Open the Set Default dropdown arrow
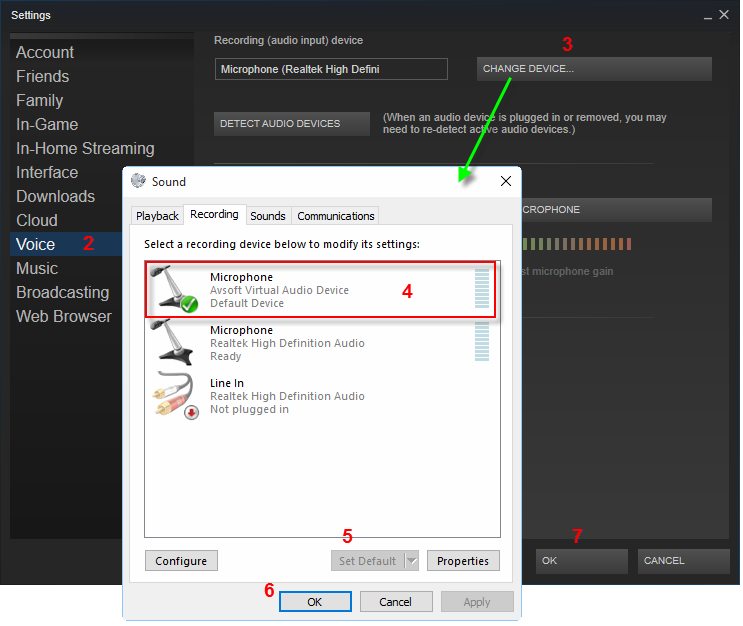This screenshot has height=626, width=743. [x=412, y=561]
